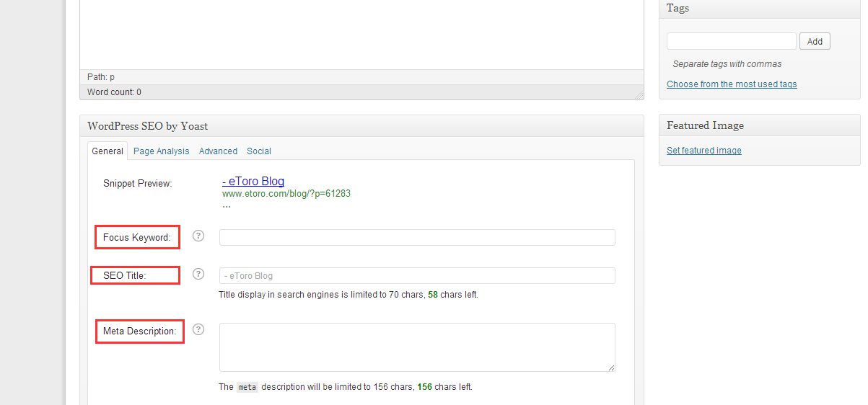Click the Separate tags with commas hint
Image resolution: width=868 pixels, height=405 pixels.
coord(727,64)
